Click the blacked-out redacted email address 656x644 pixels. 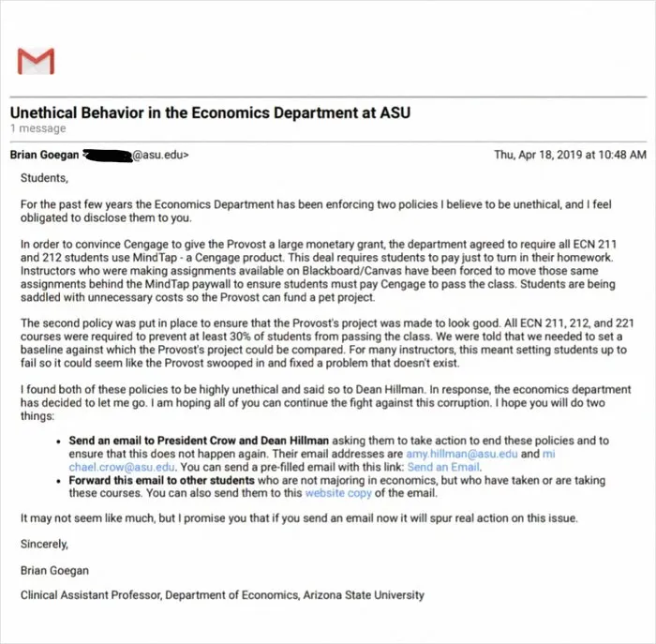click(x=108, y=156)
